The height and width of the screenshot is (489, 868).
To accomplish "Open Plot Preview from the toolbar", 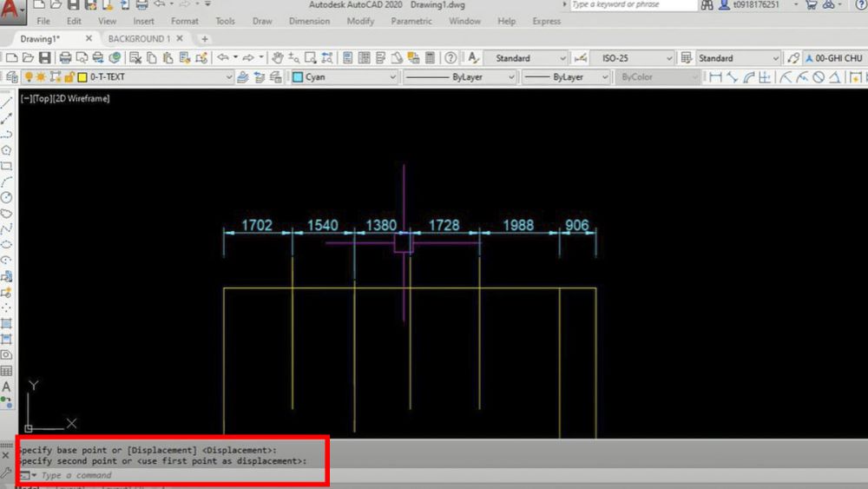I will [82, 57].
